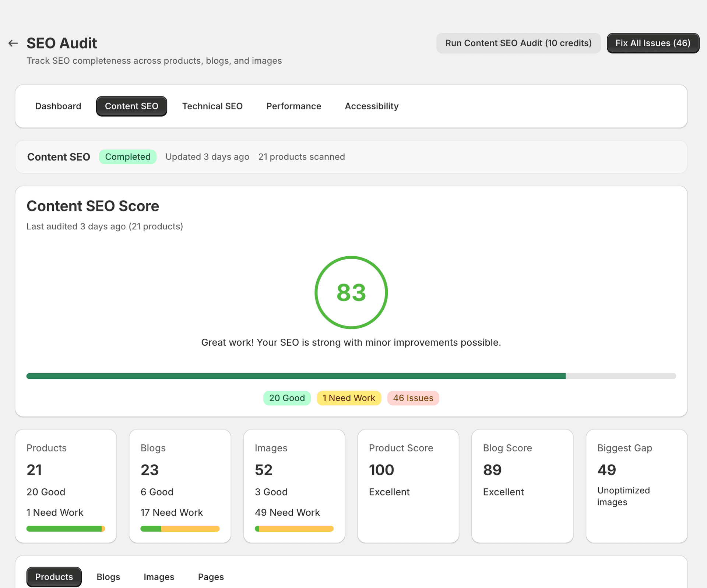Screen dimensions: 707x588
Task: Click the 46 Issues badge
Action: click(x=413, y=398)
